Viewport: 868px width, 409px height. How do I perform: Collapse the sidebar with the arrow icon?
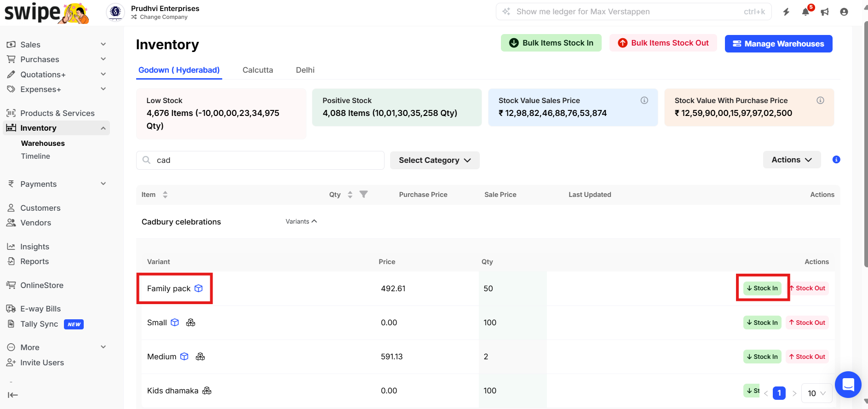[13, 395]
